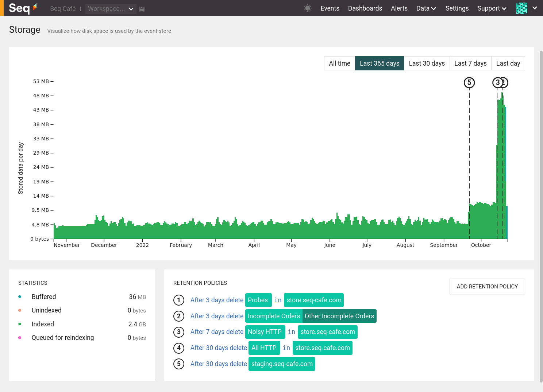The image size is (543, 392).
Task: Open policy 2 'After 3 days delete' Incomplete Orders
Action: point(217,316)
